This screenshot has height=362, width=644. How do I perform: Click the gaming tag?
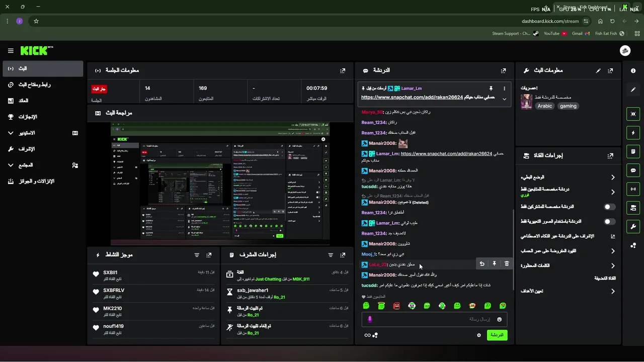click(568, 106)
